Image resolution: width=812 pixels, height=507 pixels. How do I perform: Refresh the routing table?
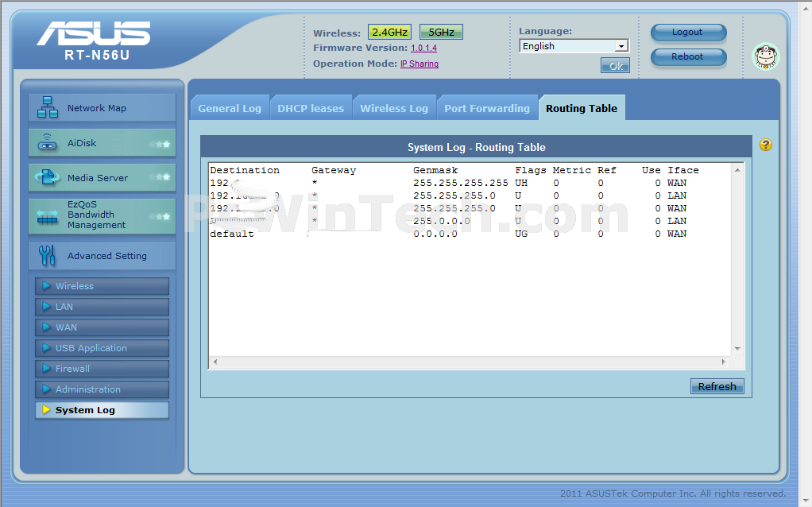tap(717, 386)
